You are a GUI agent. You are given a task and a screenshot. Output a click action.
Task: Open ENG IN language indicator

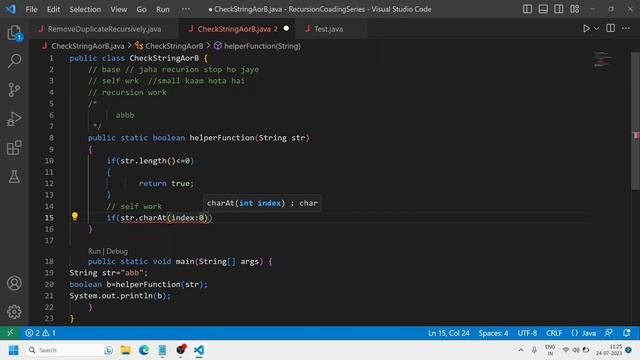550,350
